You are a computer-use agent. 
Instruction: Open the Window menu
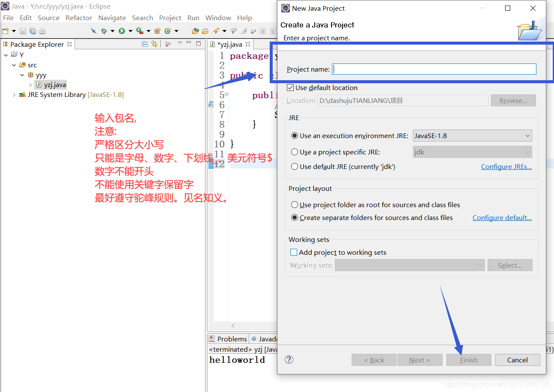[218, 18]
